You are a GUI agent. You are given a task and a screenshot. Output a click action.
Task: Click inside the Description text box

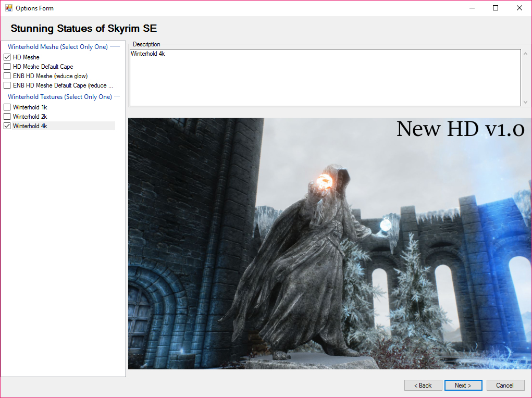tap(325, 78)
